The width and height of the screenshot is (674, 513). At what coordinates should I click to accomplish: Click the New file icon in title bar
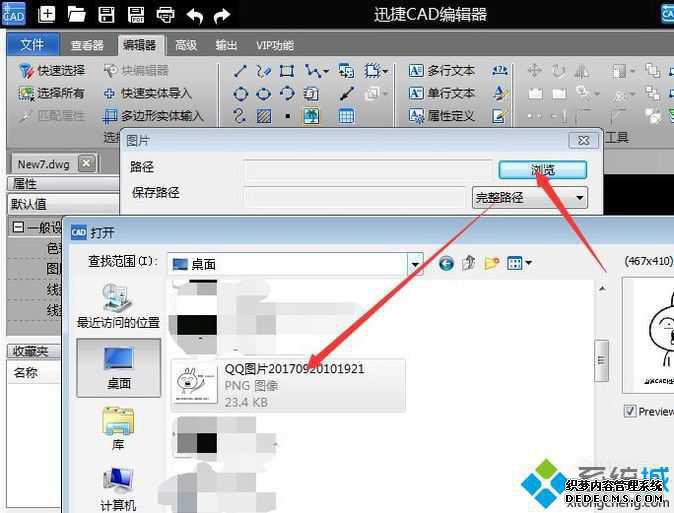(46, 14)
